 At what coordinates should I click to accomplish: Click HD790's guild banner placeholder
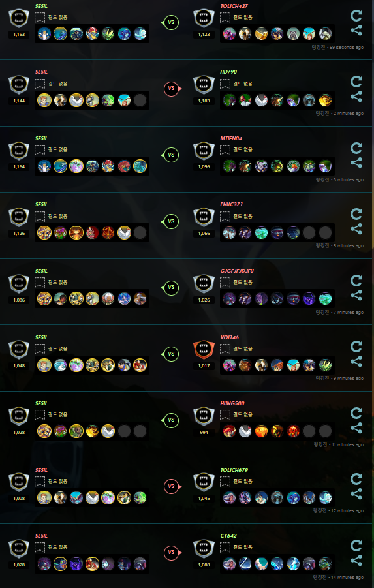pyautogui.click(x=225, y=84)
